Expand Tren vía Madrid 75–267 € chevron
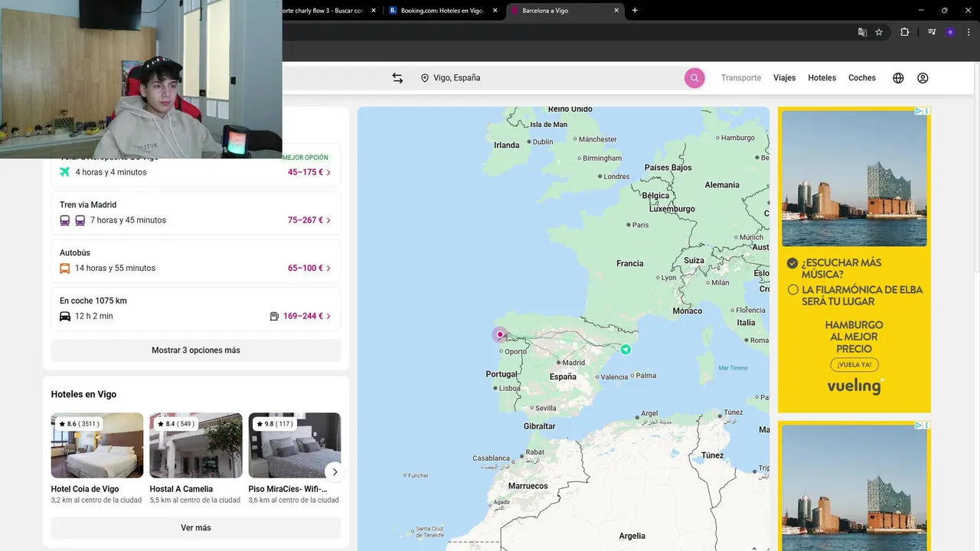 tap(328, 220)
